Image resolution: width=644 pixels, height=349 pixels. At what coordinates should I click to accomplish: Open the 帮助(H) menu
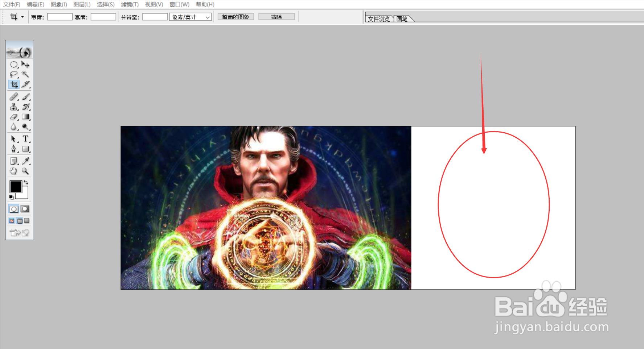205,4
